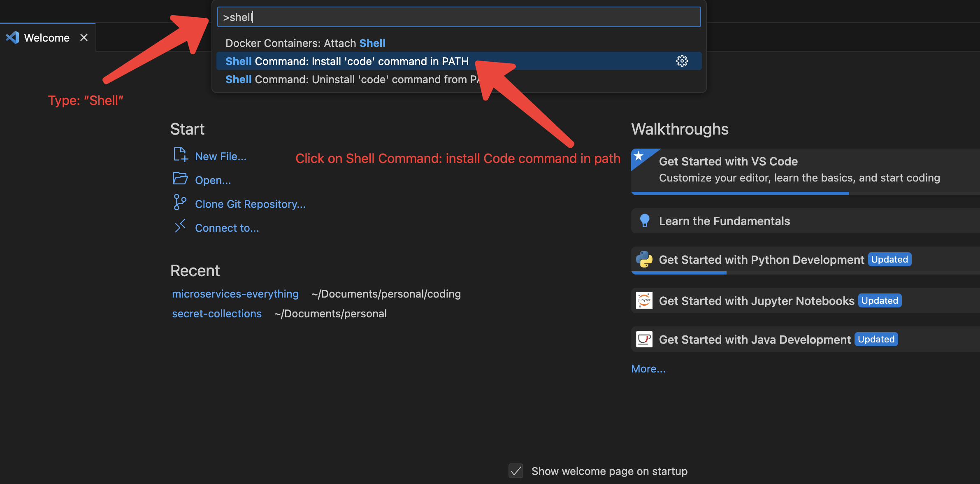Open Get Started with Jupyter Notebooks walkthrough
This screenshot has height=484, width=980.
pos(806,301)
